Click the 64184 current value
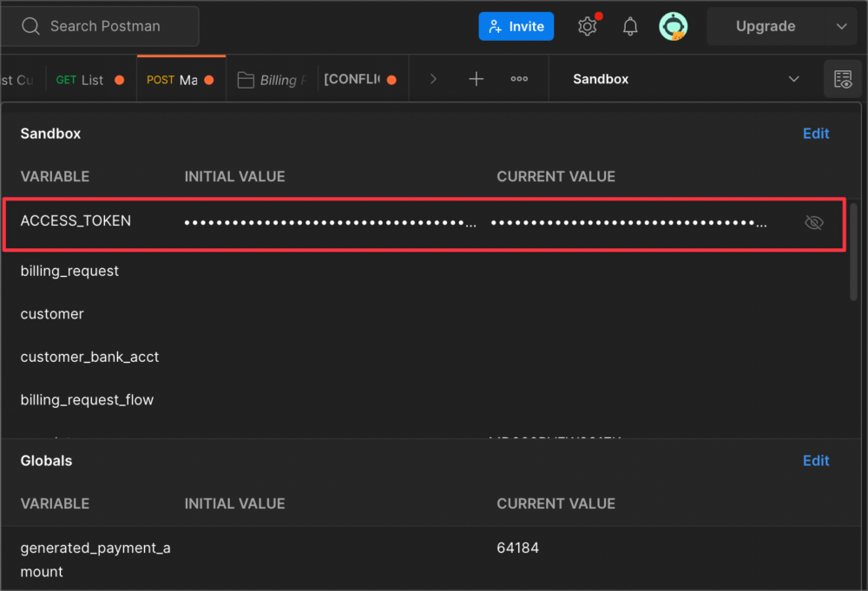This screenshot has height=591, width=868. tap(517, 548)
